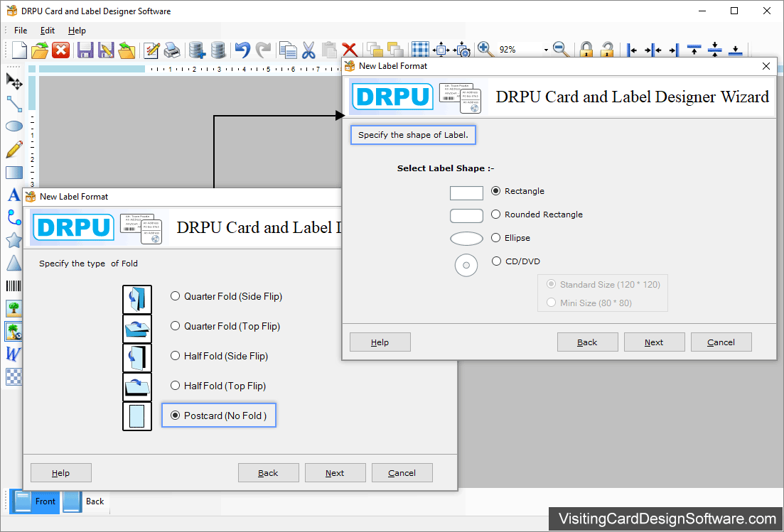784x532 pixels.
Task: Click the save-as floppy with pencil icon
Action: 105,50
